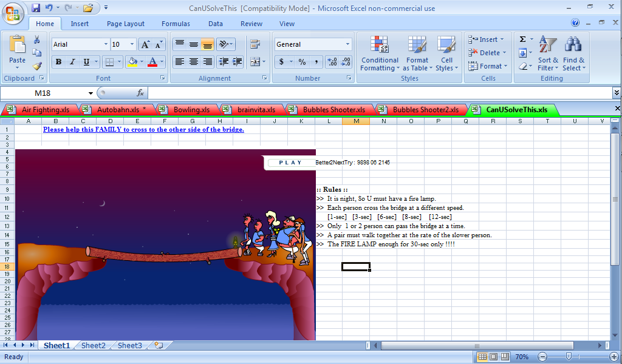Switch to Sheet2 worksheet tab
Screen dimensions: 622x364
click(93, 345)
